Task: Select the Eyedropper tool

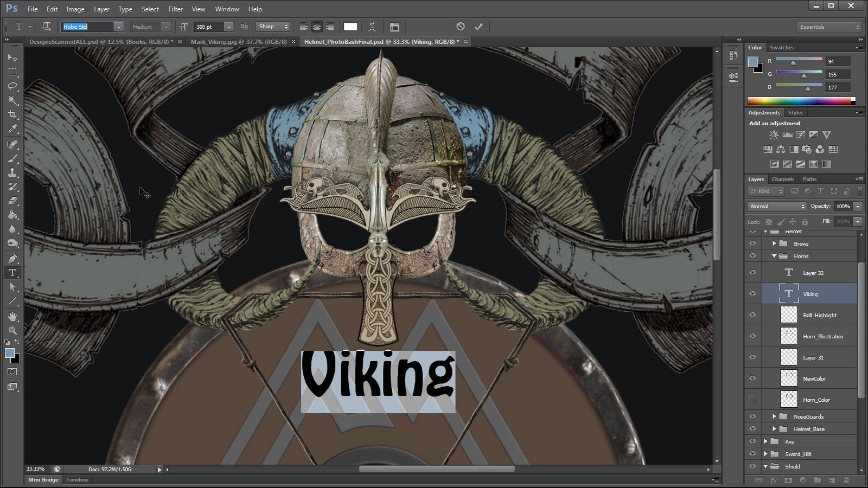Action: point(12,129)
